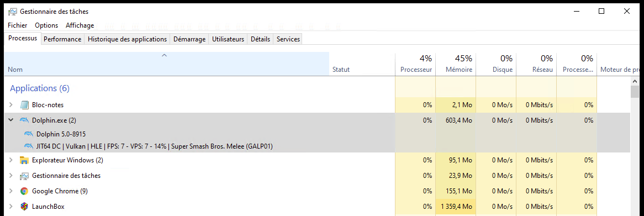Image resolution: width=644 pixels, height=216 pixels.
Task: Collapse the Dolphin.exe process group
Action: coord(11,120)
